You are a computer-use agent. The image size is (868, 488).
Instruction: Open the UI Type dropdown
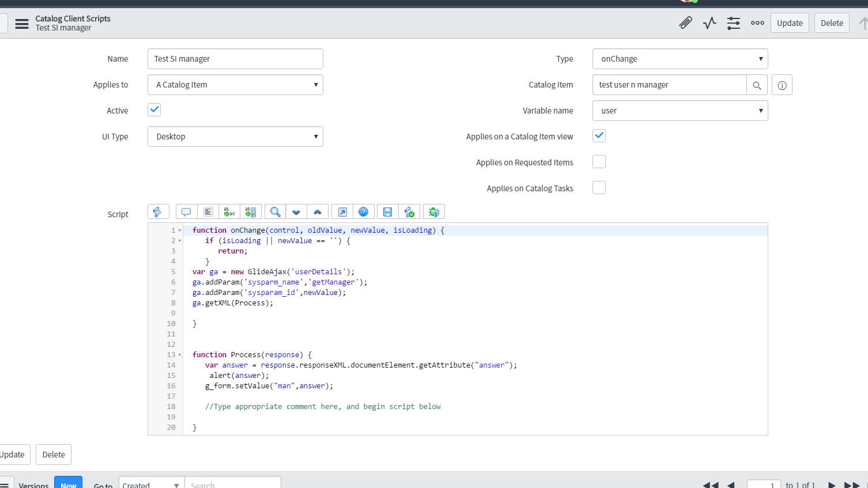[235, 137]
